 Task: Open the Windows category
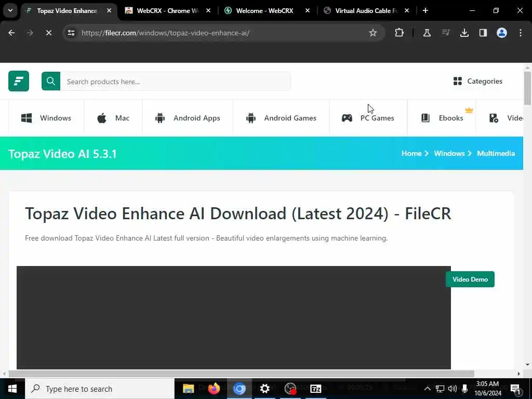(46, 118)
